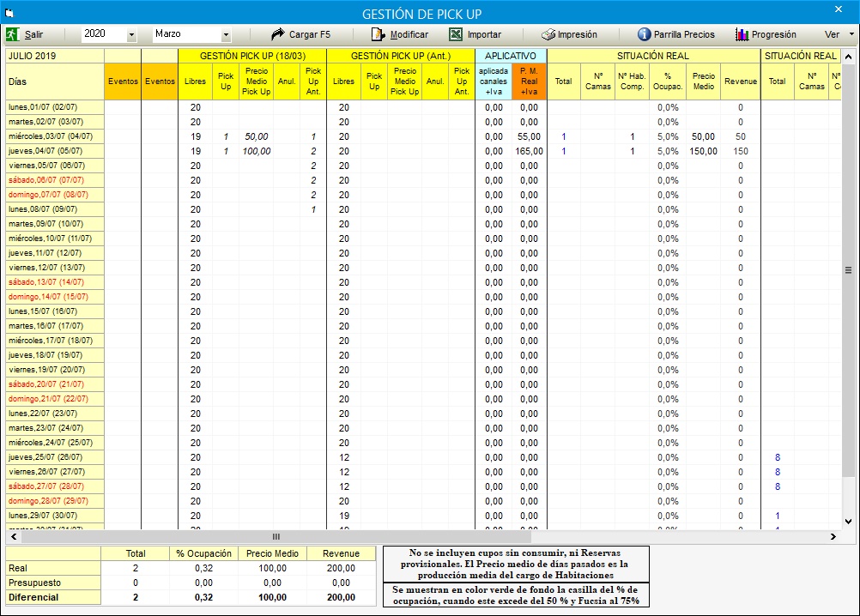This screenshot has height=616, width=860.
Task: Click the GESTIÓN PICK UP (Ant.) header
Action: pyautogui.click(x=401, y=56)
